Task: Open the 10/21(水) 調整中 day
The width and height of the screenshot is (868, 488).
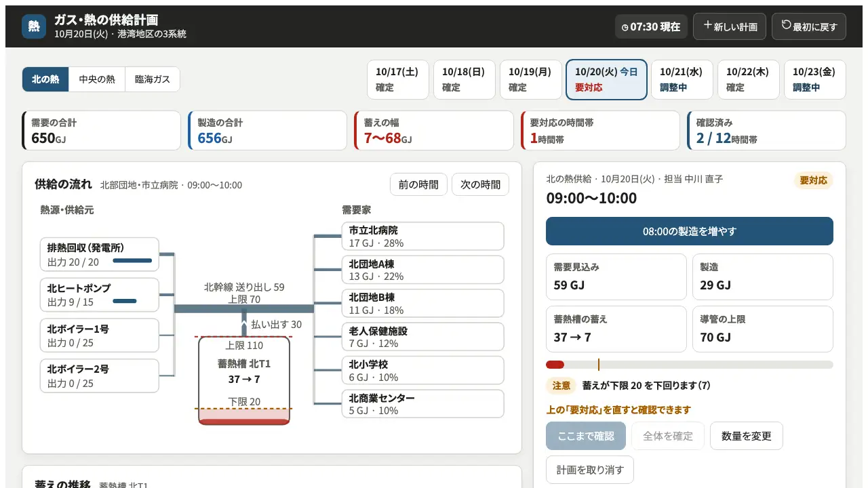Action: [682, 80]
